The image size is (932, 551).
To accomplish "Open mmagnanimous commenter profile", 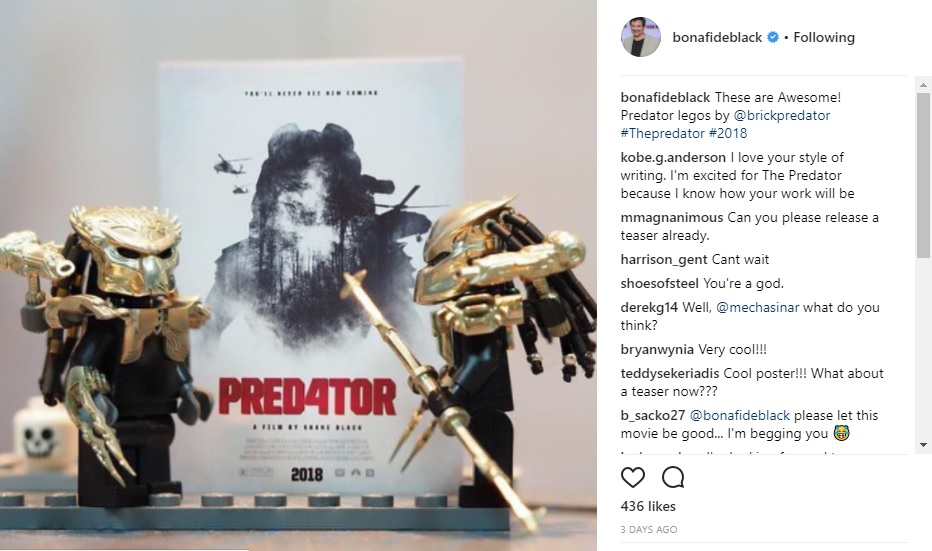I will pyautogui.click(x=672, y=218).
